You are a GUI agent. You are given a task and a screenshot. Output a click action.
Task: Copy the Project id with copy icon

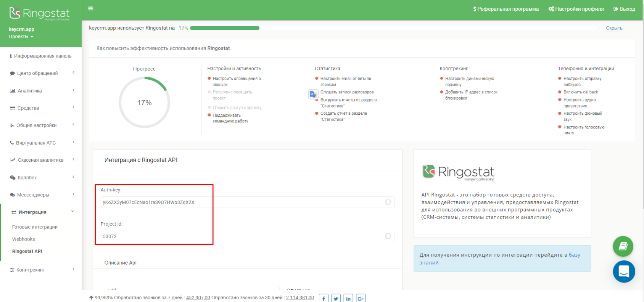coord(388,236)
